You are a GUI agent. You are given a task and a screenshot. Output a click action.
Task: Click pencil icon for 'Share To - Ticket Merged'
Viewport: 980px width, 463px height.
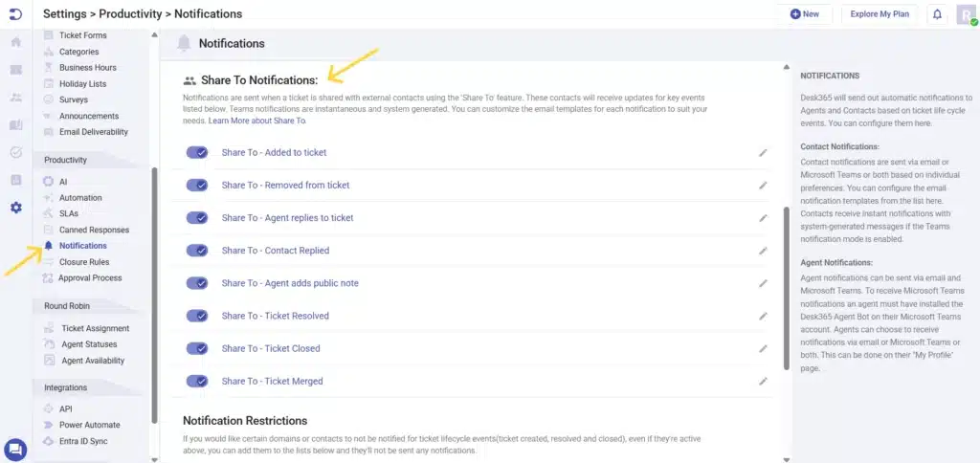tap(763, 381)
